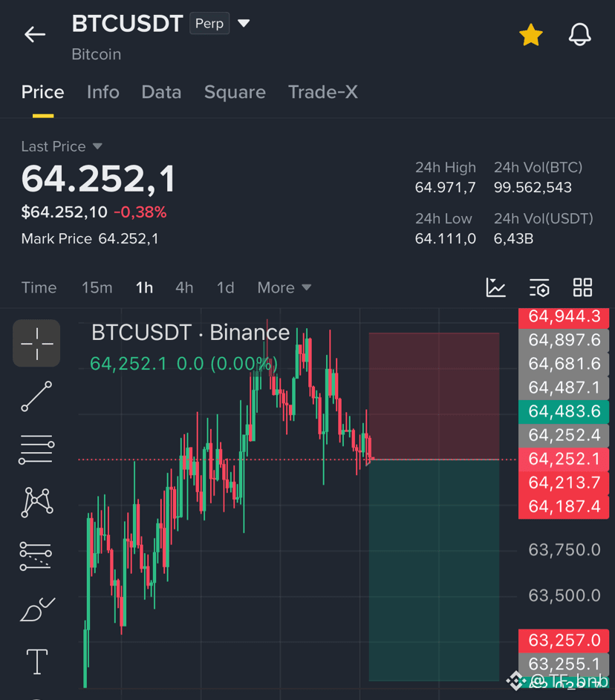Select the 1d timeframe

(226, 287)
